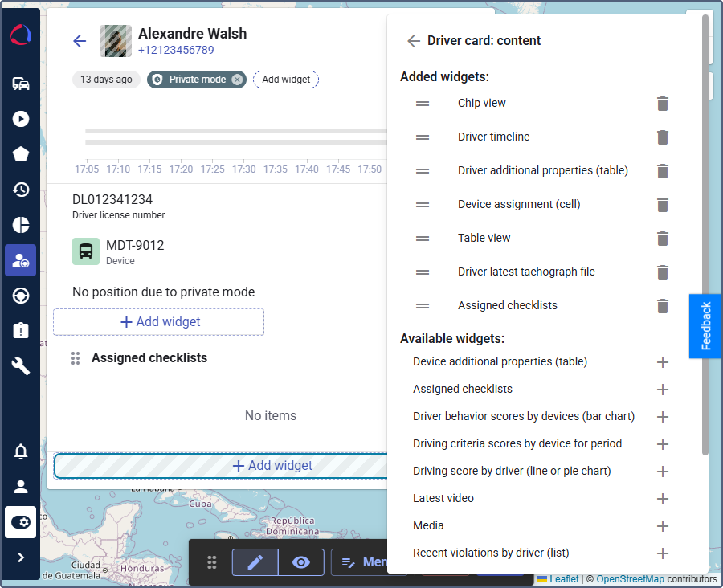Switch to preview mode eye toggle

301,562
